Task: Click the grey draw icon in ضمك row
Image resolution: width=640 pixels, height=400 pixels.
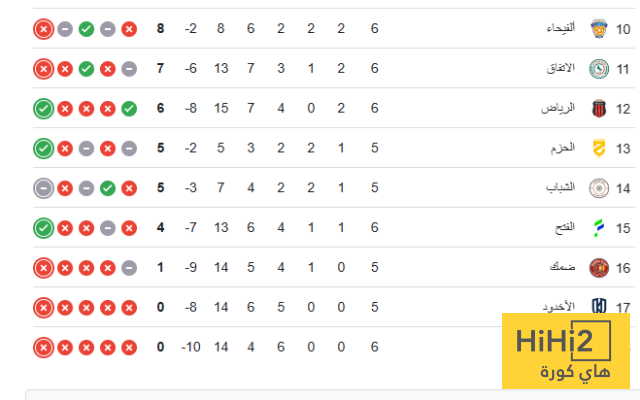Action: (x=129, y=267)
